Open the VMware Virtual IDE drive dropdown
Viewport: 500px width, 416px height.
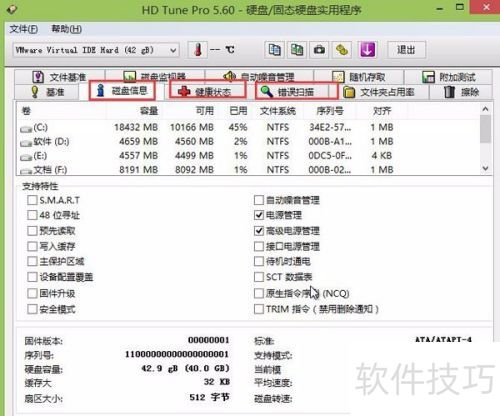click(x=96, y=50)
